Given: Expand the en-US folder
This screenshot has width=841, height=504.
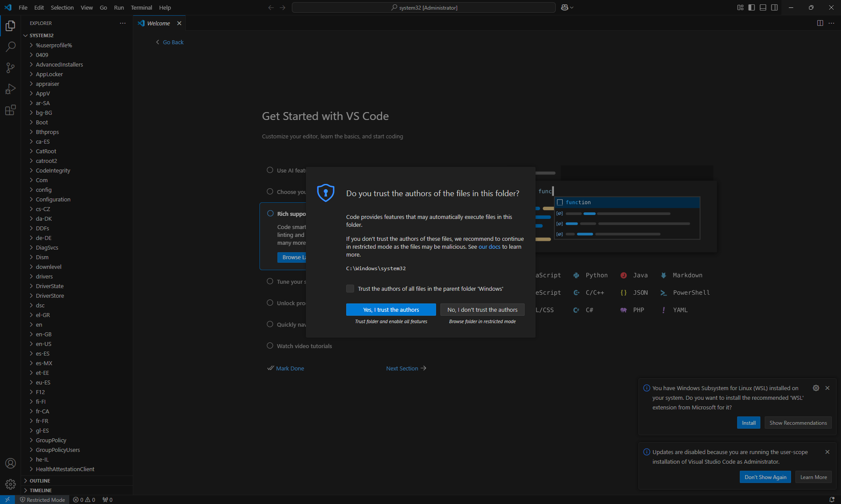Looking at the screenshot, I should coord(77,344).
